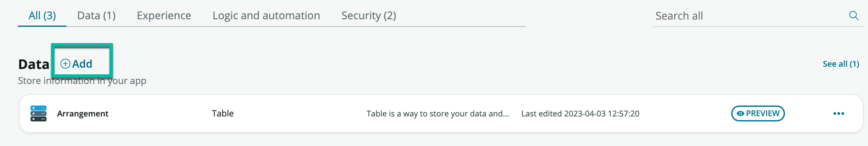Click the Last edited timestamp text

(580, 114)
